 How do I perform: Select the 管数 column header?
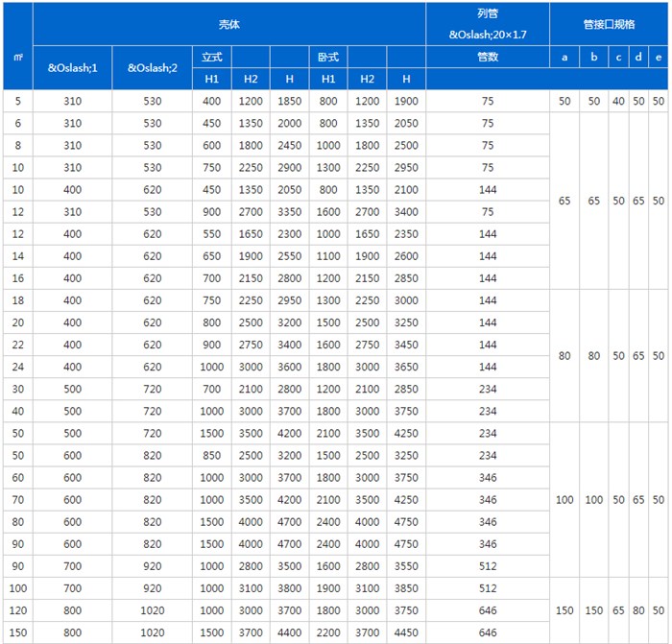pos(488,58)
